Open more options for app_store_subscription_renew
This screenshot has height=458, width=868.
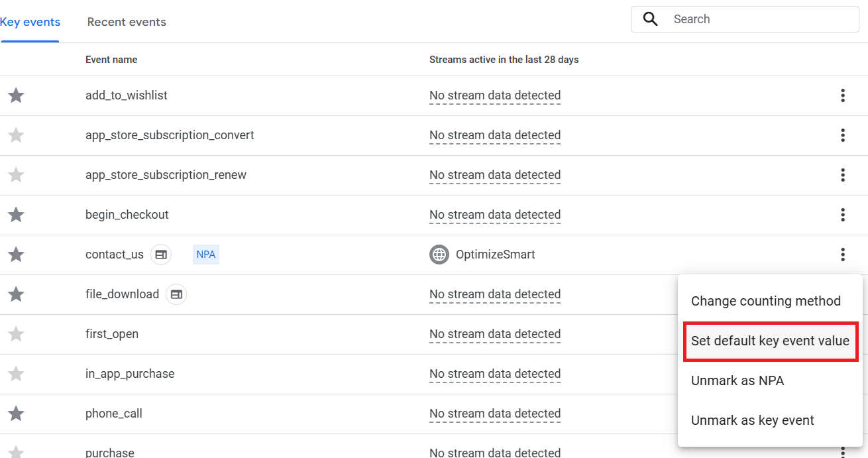click(x=842, y=175)
